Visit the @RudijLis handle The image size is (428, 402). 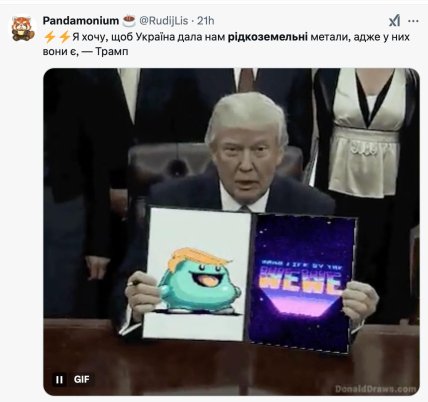[x=163, y=21]
